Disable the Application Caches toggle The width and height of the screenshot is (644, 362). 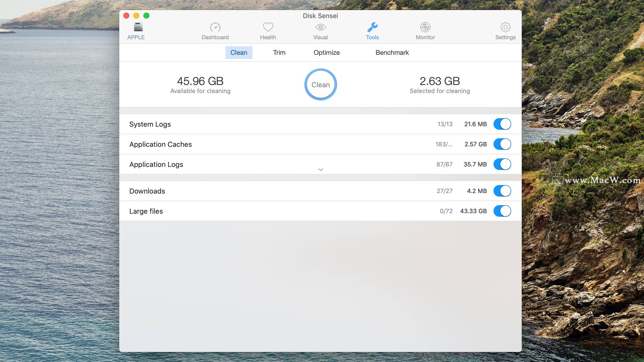click(x=502, y=144)
